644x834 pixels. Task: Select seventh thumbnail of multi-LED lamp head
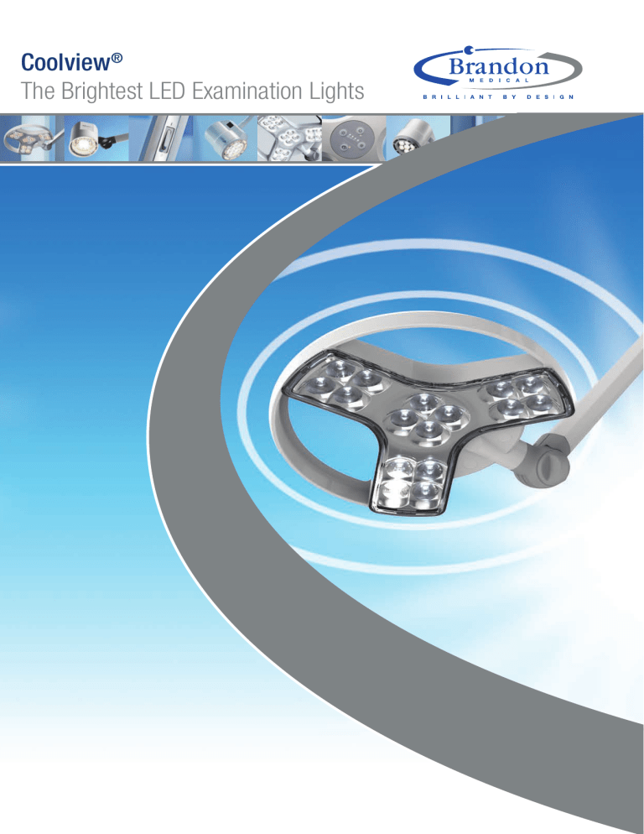415,138
